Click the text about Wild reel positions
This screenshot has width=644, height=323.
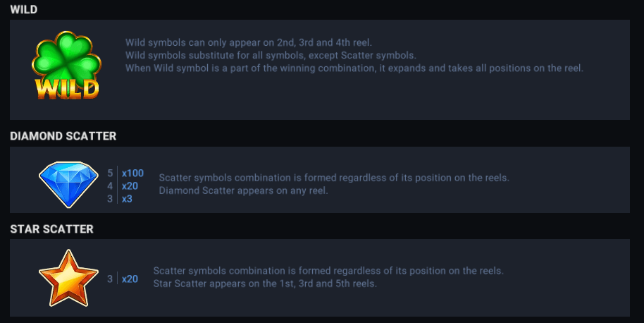(249, 42)
